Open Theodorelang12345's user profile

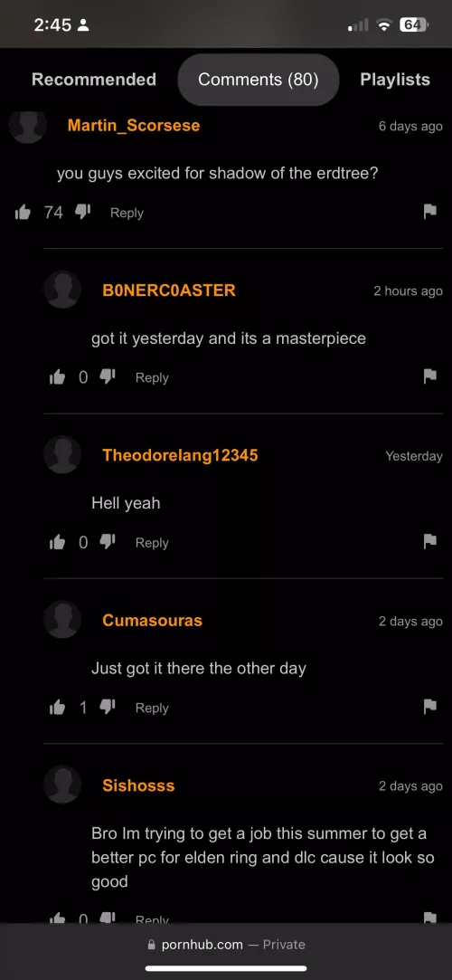(180, 455)
